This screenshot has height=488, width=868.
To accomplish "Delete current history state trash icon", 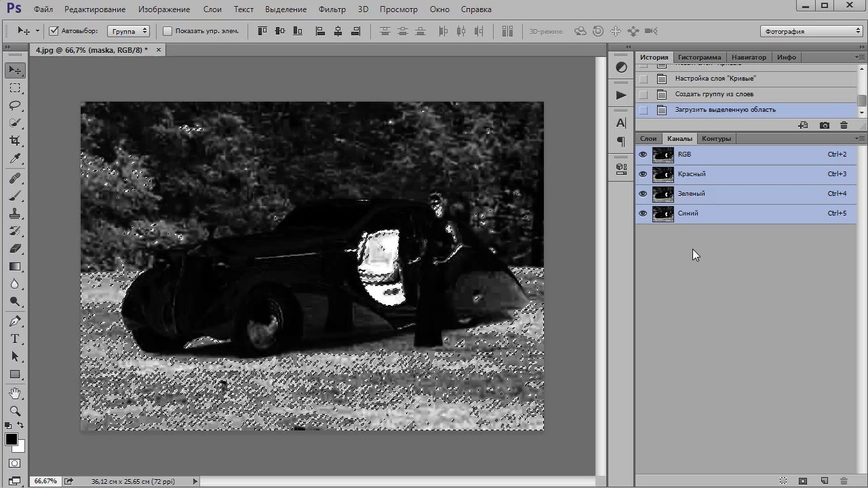I will point(844,125).
